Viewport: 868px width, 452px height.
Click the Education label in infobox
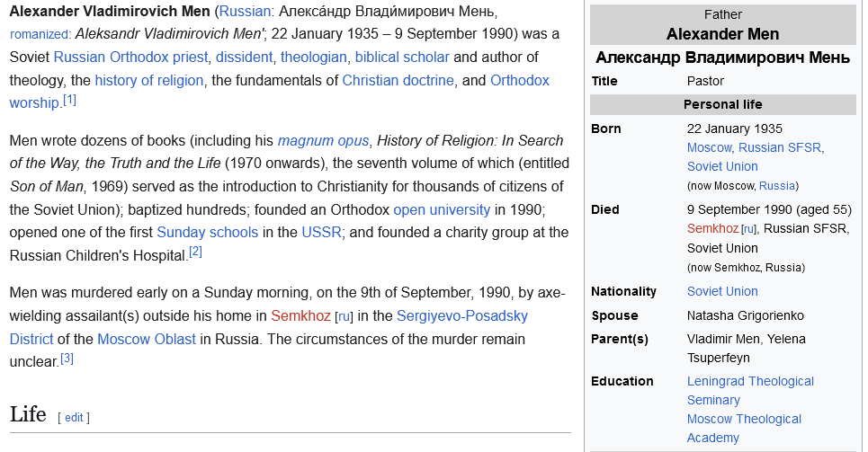[622, 381]
